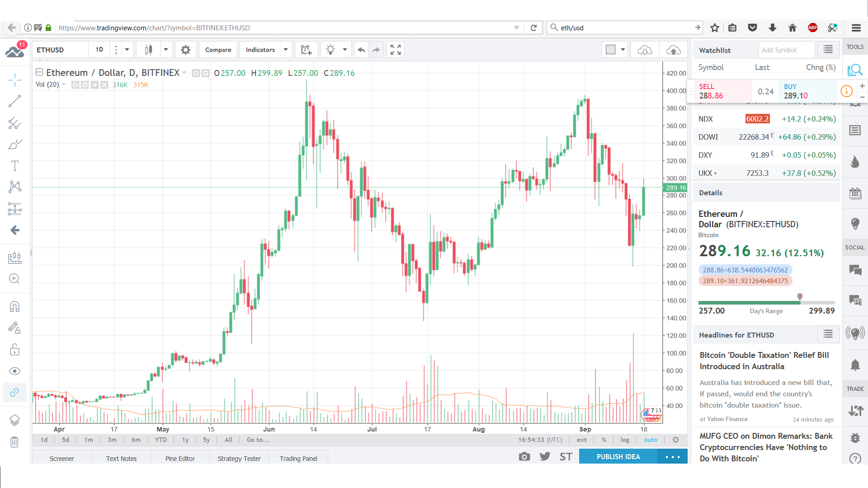Open the chart style dropdown arrow
The width and height of the screenshot is (868, 488).
166,50
